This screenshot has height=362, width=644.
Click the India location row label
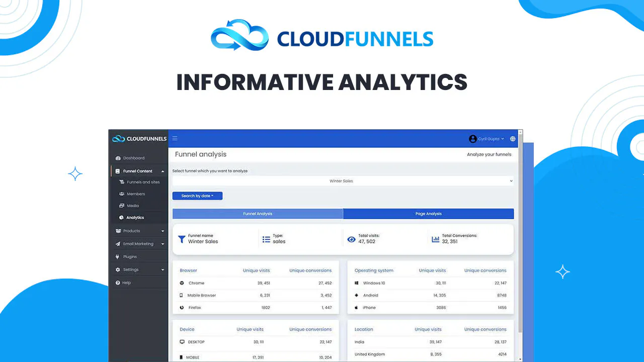[x=359, y=342]
